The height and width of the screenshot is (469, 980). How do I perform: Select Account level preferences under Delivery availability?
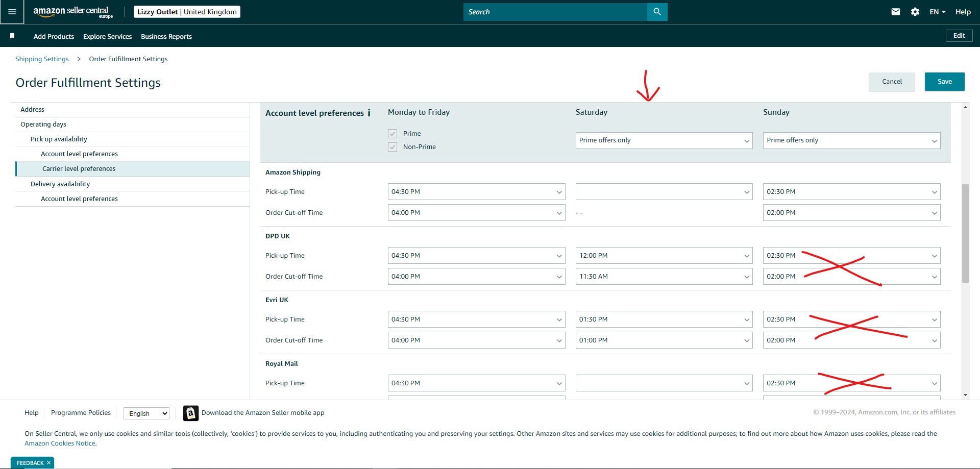point(133,199)
